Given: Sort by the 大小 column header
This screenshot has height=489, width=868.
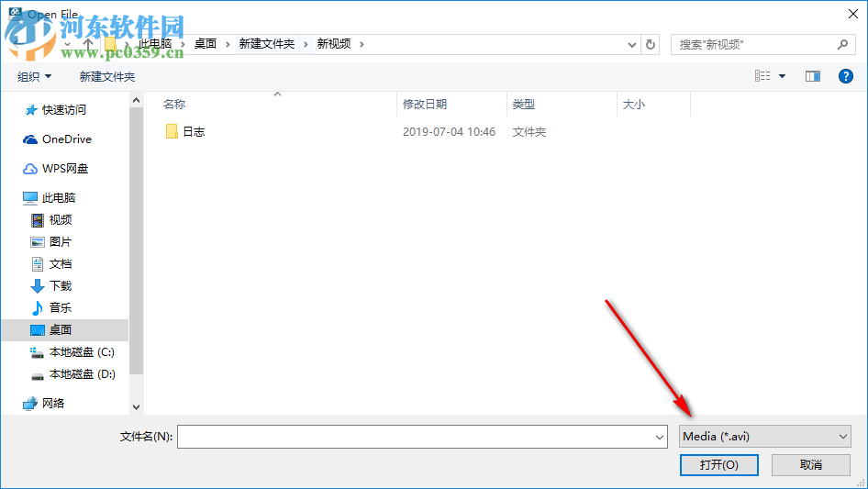Looking at the screenshot, I should point(634,104).
